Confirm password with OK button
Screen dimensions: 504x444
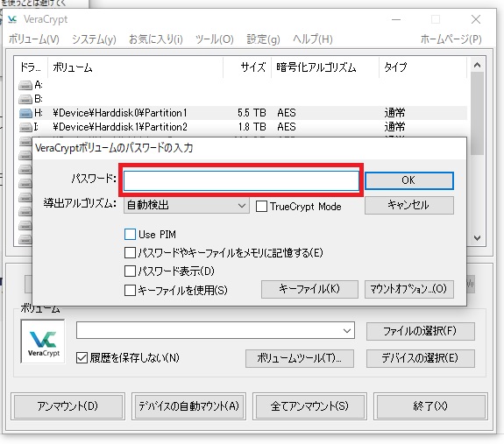(x=409, y=180)
